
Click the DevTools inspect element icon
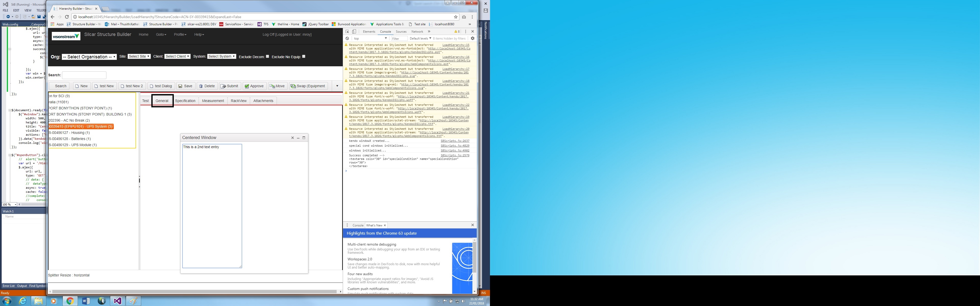click(347, 32)
